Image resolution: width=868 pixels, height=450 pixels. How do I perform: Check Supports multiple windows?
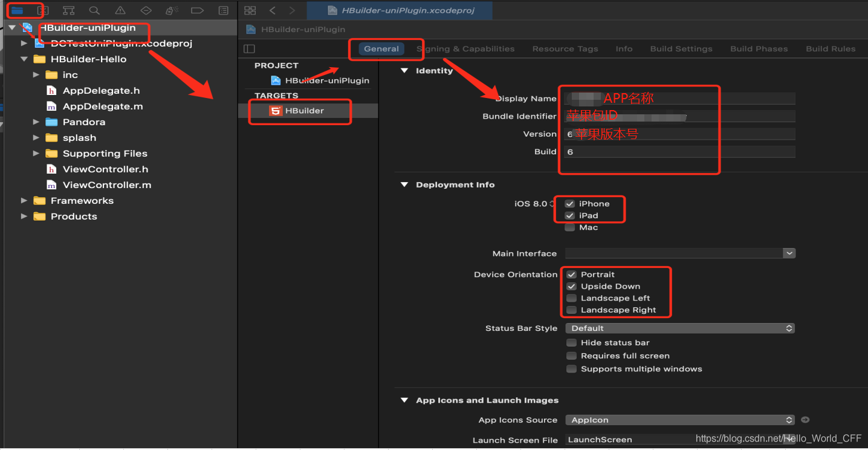[571, 369]
